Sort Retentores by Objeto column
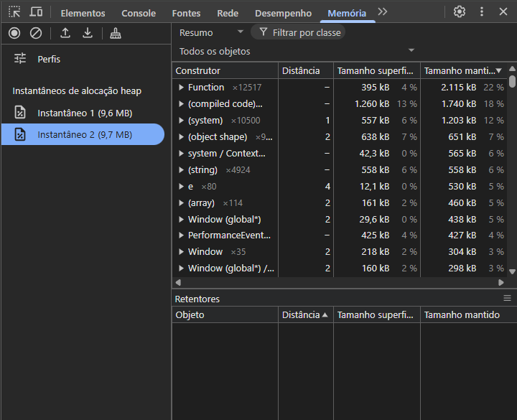517x420 pixels. [225, 314]
